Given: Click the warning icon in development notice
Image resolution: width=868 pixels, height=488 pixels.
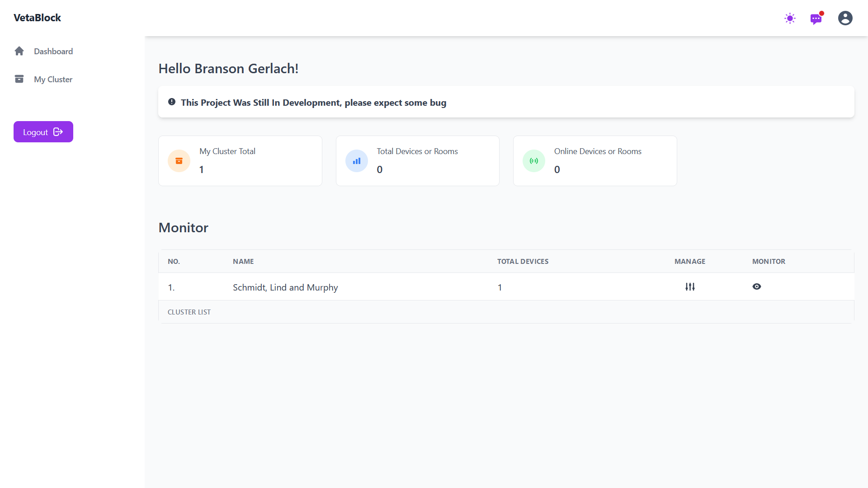Looking at the screenshot, I should click(172, 102).
